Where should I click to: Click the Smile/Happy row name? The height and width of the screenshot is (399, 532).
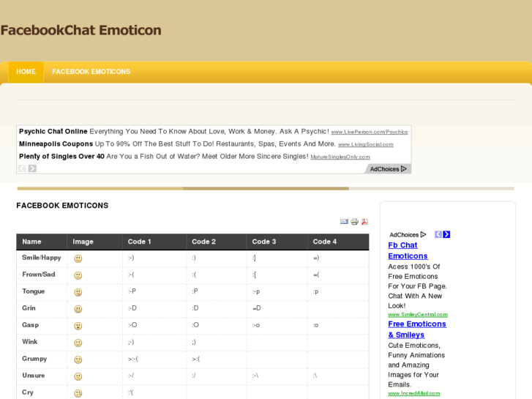tap(42, 258)
